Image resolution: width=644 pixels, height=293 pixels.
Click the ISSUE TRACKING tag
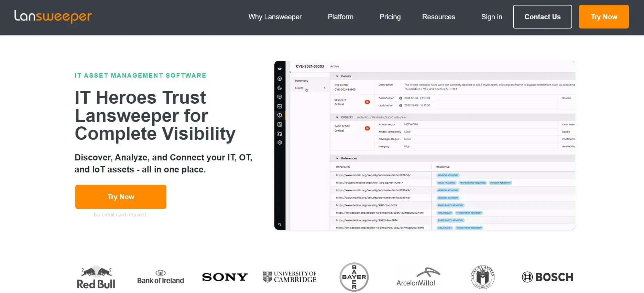click(446, 183)
